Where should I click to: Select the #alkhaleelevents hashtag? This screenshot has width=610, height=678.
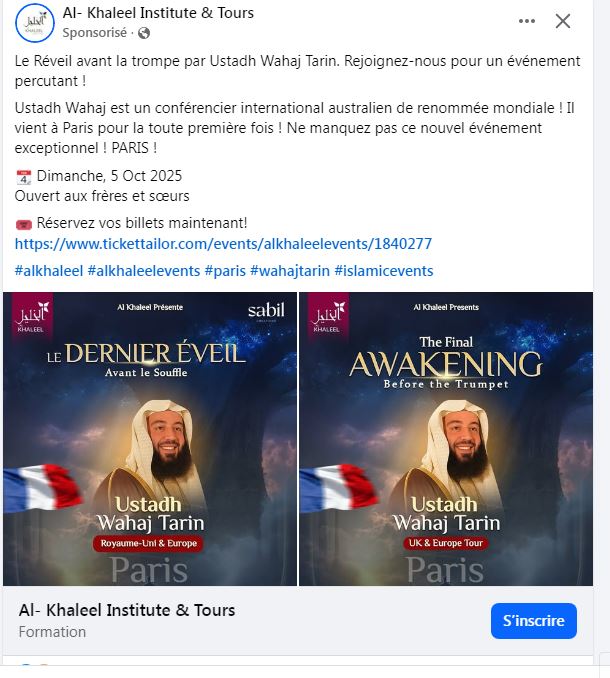[x=144, y=271]
